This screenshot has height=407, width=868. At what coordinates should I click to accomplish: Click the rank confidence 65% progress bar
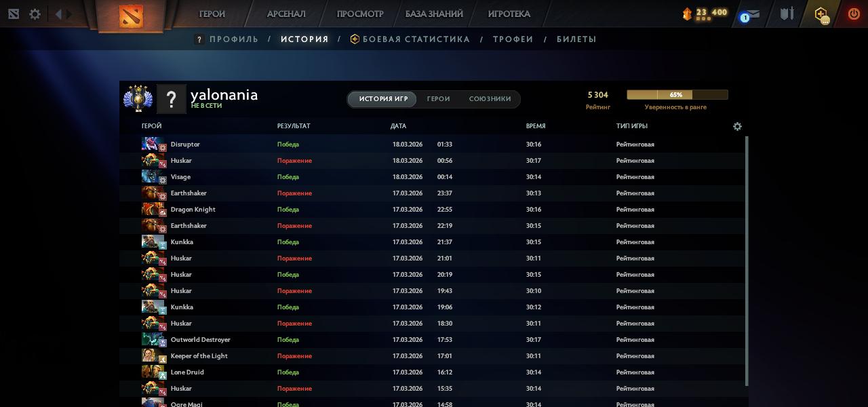pyautogui.click(x=677, y=95)
